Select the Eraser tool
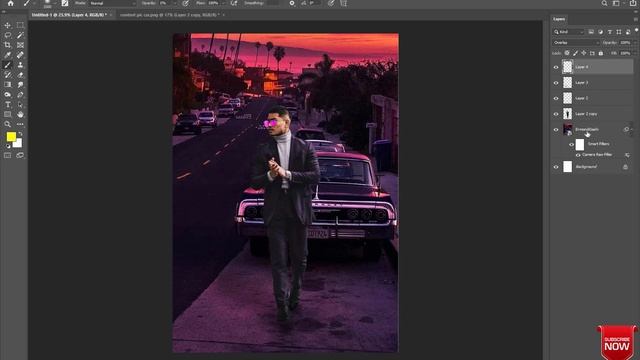This screenshot has height=360, width=640. (20, 75)
